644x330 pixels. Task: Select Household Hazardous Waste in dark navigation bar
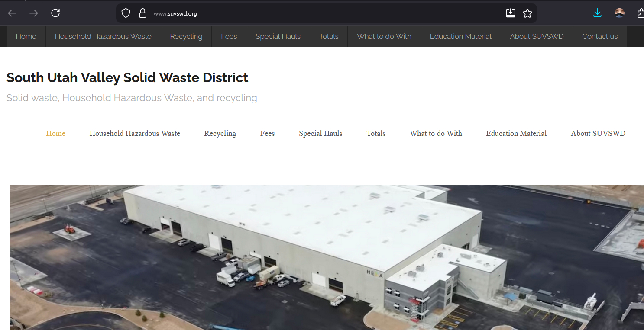pos(103,36)
